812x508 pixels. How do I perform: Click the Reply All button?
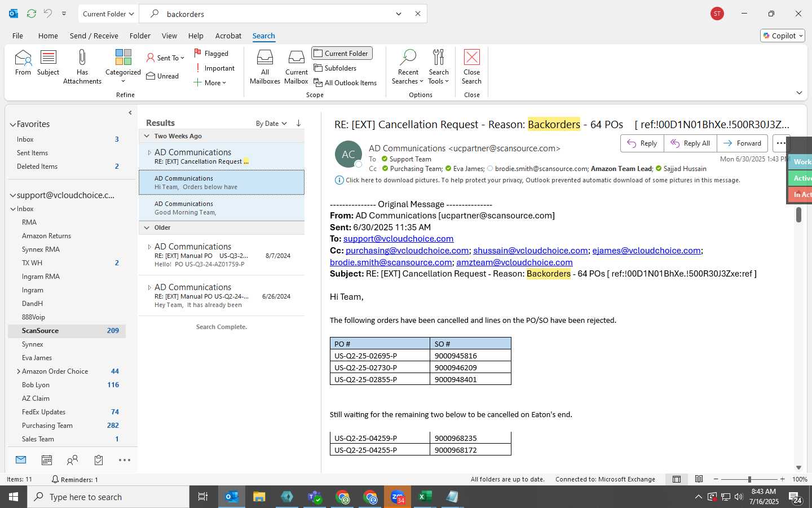[690, 143]
